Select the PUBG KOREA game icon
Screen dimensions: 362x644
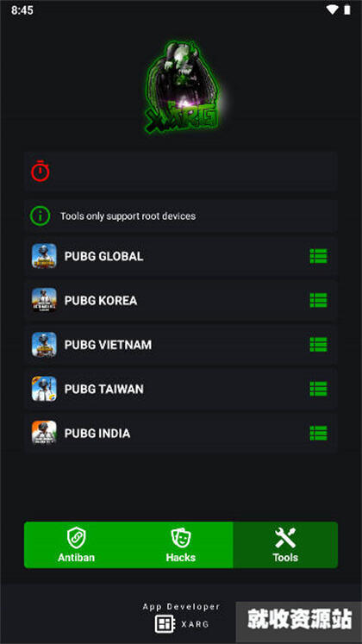(x=44, y=300)
